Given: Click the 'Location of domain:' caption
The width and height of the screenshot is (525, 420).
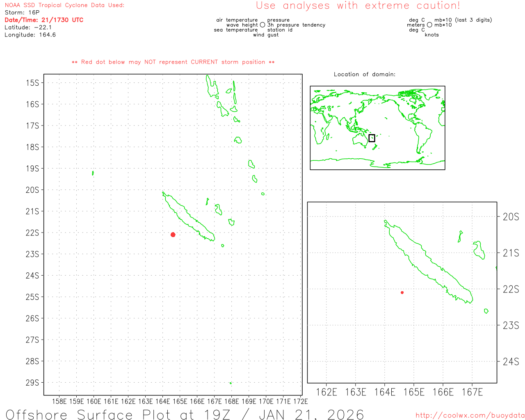Looking at the screenshot, I should 365,74.
